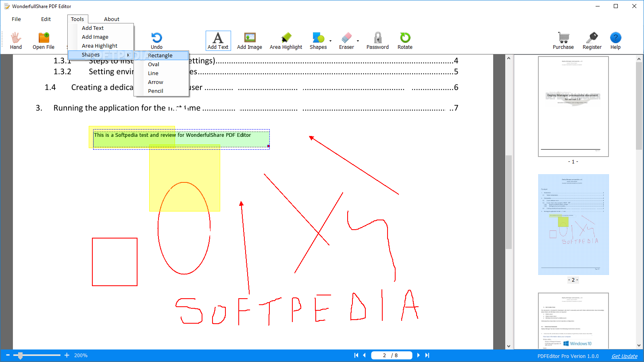This screenshot has height=362, width=644.
Task: Choose Area Highlight from Tools menu
Action: [100, 46]
